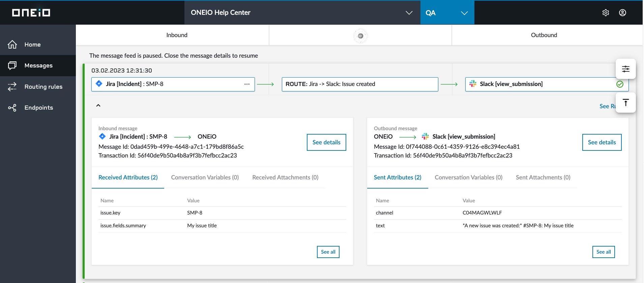644x283 pixels.
Task: Click Slack icon in Outbound message card
Action: point(425,136)
